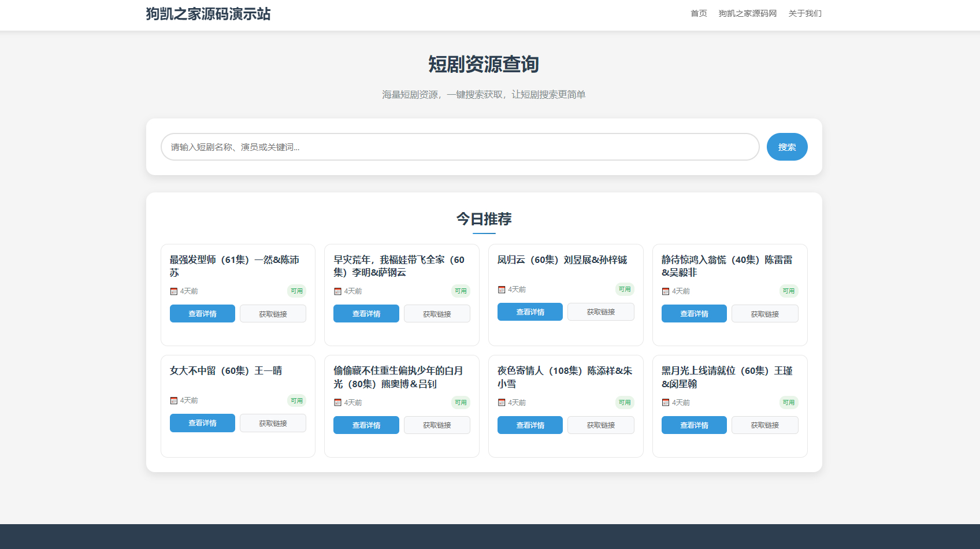Screen dimensions: 980x549
Task: View details for 最强发型师 (61集)
Action: point(202,314)
